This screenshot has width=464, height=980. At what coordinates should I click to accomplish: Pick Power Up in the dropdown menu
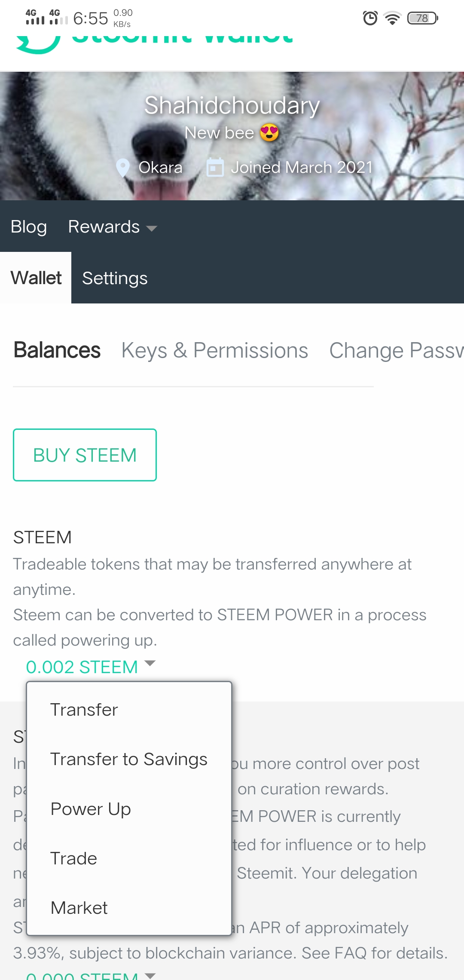(91, 809)
